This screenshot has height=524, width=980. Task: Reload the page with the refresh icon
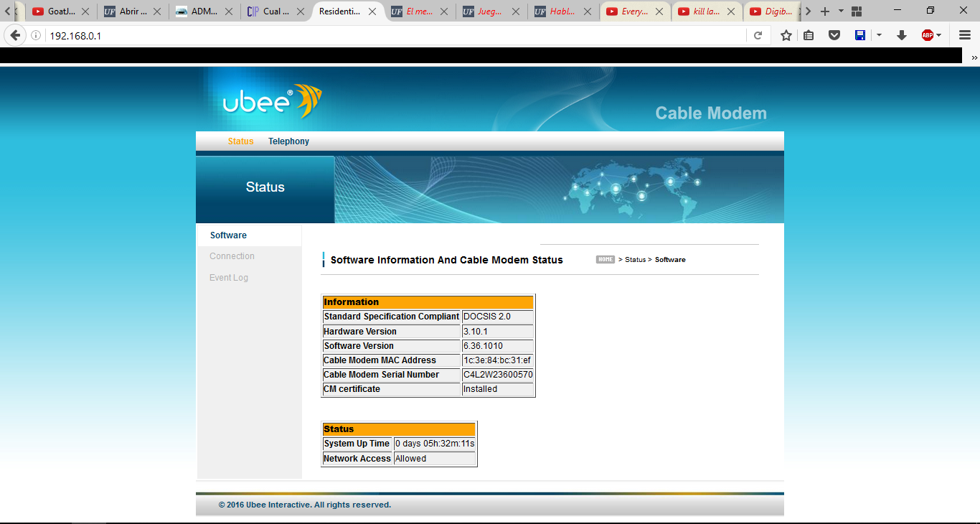click(x=758, y=35)
